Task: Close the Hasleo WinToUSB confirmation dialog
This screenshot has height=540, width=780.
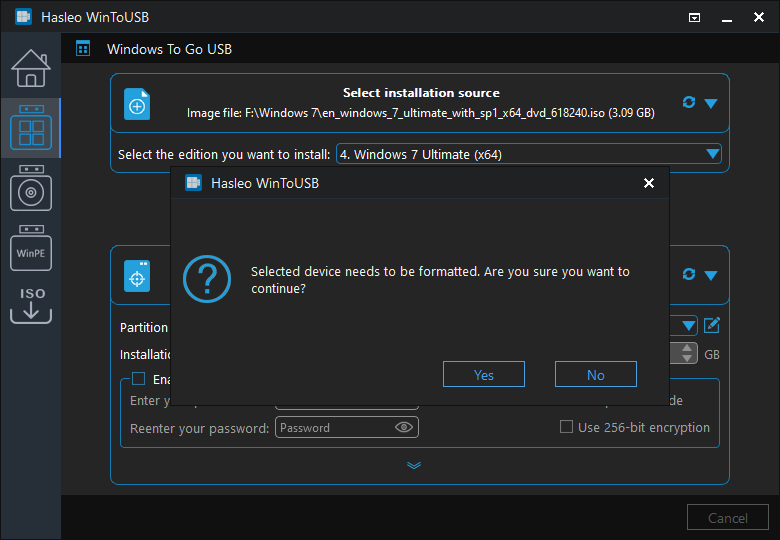Action: [649, 183]
